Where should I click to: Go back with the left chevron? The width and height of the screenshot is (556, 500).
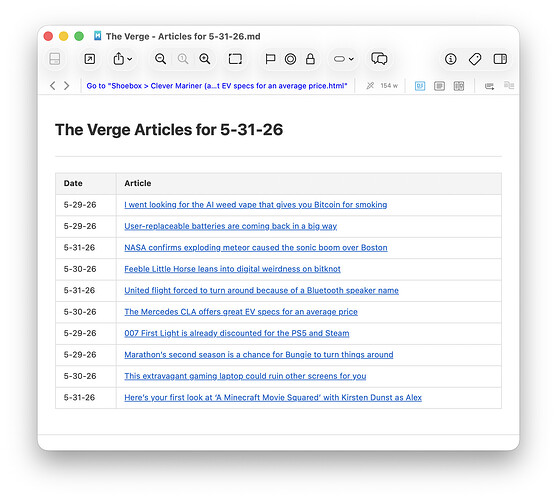(x=52, y=86)
